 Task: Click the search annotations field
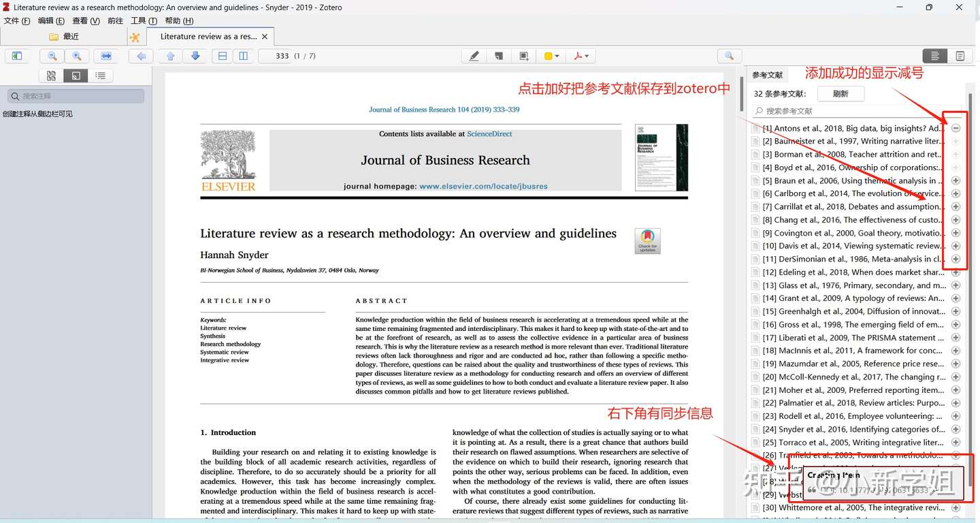76,96
